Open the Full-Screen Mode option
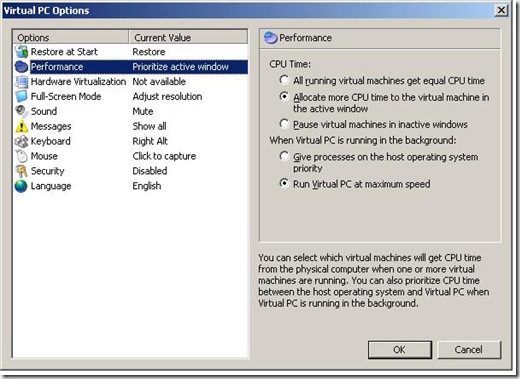This screenshot has width=520, height=379. pyautogui.click(x=66, y=97)
